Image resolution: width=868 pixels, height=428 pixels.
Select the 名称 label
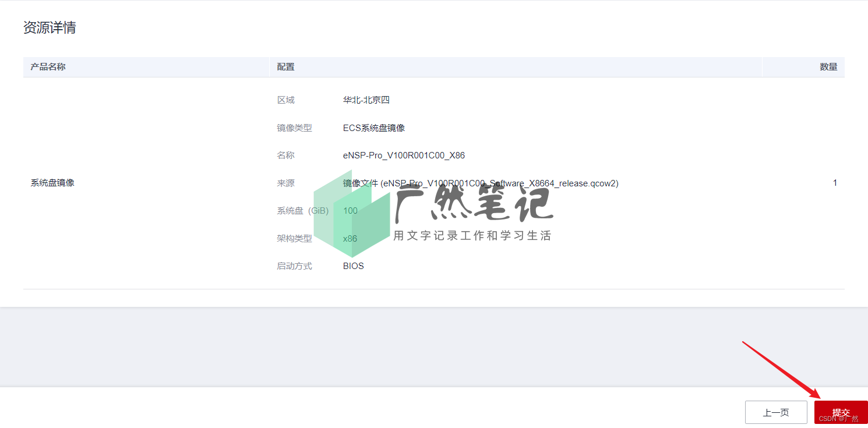tap(285, 155)
